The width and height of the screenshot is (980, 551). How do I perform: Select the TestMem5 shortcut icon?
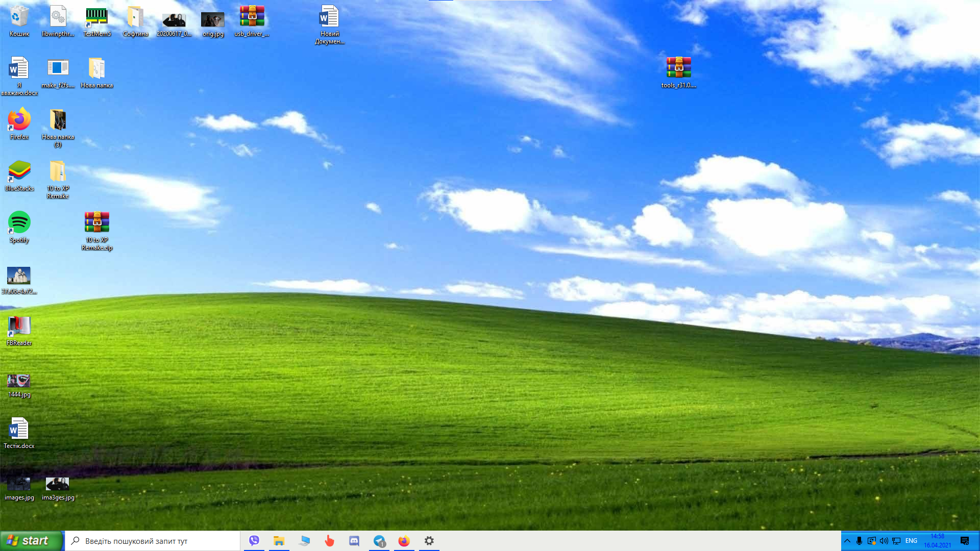click(97, 21)
